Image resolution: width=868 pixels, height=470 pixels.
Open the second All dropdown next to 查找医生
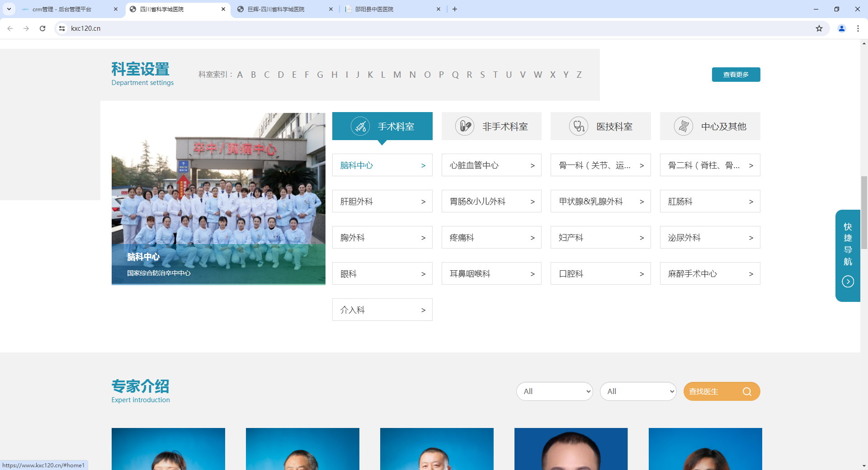tap(638, 391)
